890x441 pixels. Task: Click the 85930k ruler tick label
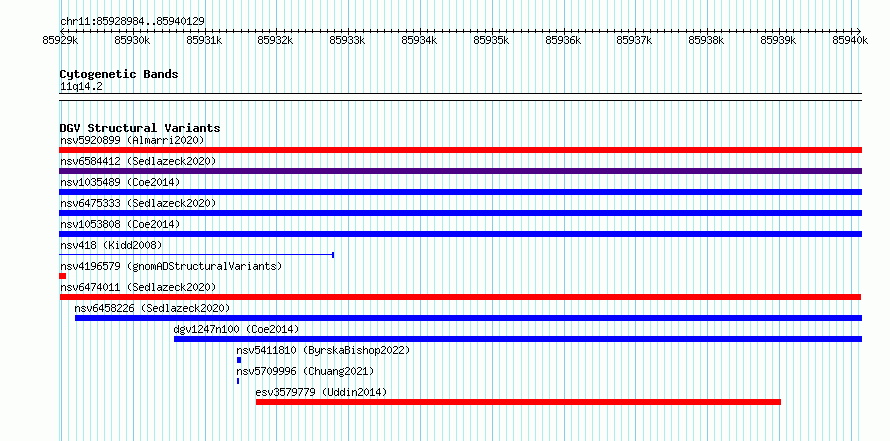[x=132, y=40]
